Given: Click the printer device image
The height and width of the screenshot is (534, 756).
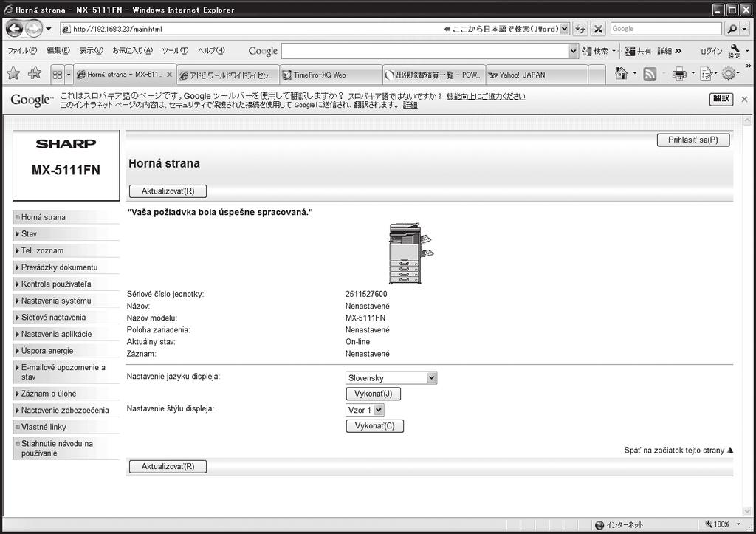Looking at the screenshot, I should point(411,253).
